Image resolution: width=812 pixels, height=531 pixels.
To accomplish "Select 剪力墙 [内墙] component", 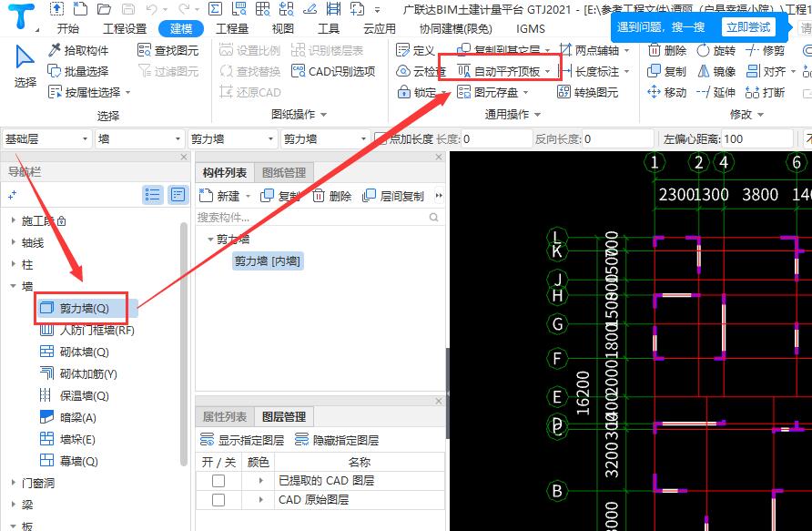I will (268, 261).
